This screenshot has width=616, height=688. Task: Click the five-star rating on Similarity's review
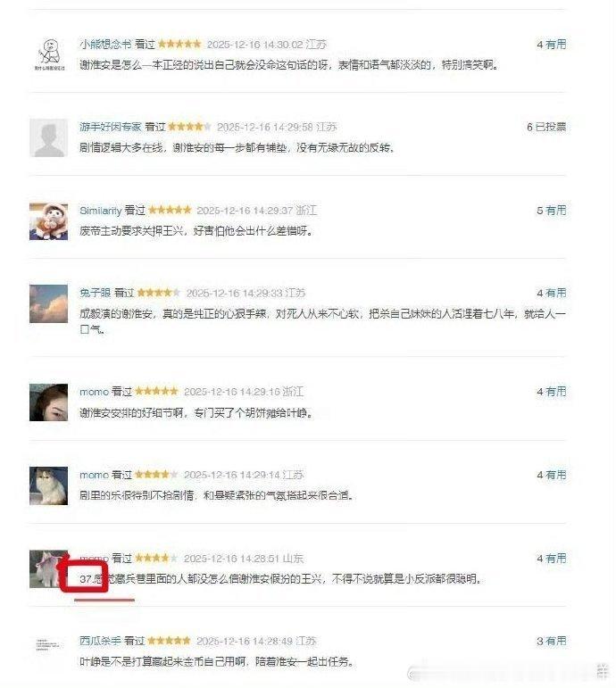pos(170,210)
